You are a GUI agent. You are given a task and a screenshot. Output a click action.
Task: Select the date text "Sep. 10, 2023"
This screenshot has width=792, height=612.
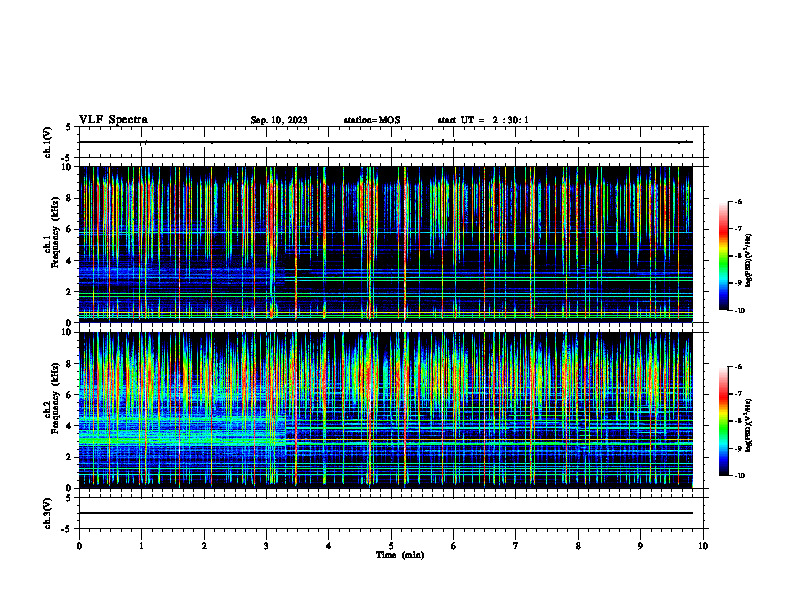[x=279, y=120]
